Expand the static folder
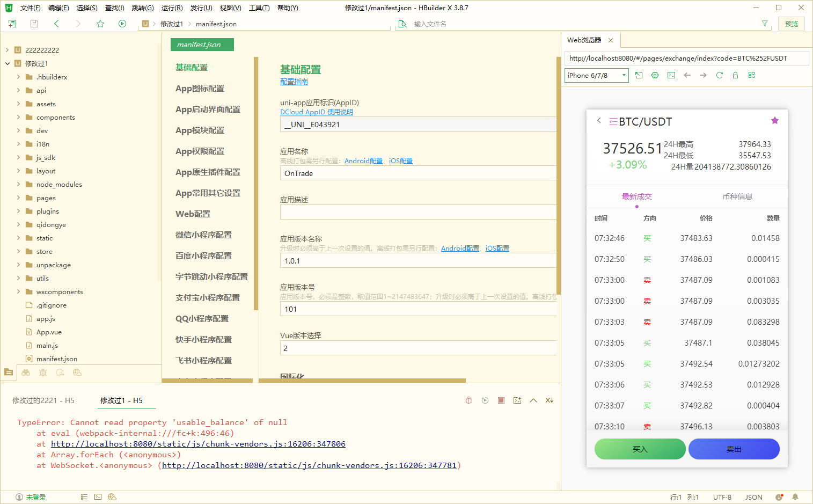Image resolution: width=813 pixels, height=504 pixels. coord(18,238)
